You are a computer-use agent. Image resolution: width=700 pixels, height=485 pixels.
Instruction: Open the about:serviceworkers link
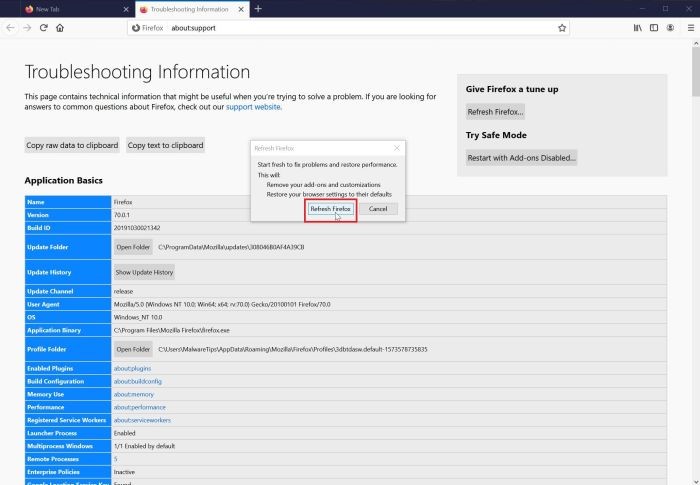(142, 420)
